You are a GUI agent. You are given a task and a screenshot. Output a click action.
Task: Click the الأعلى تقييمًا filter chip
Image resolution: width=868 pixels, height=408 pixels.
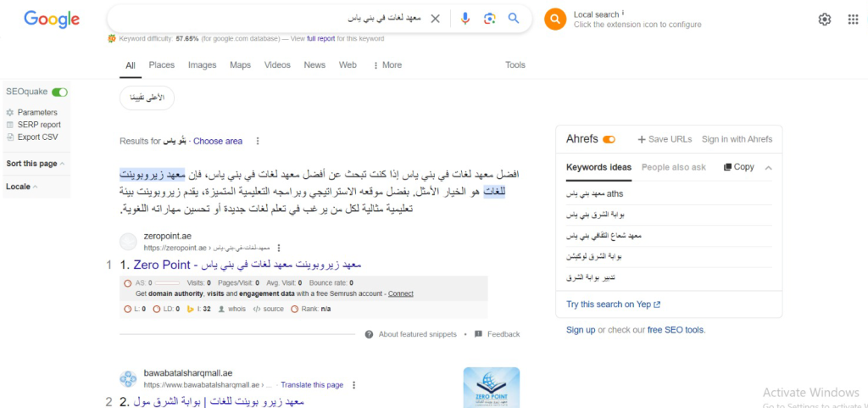pos(147,98)
